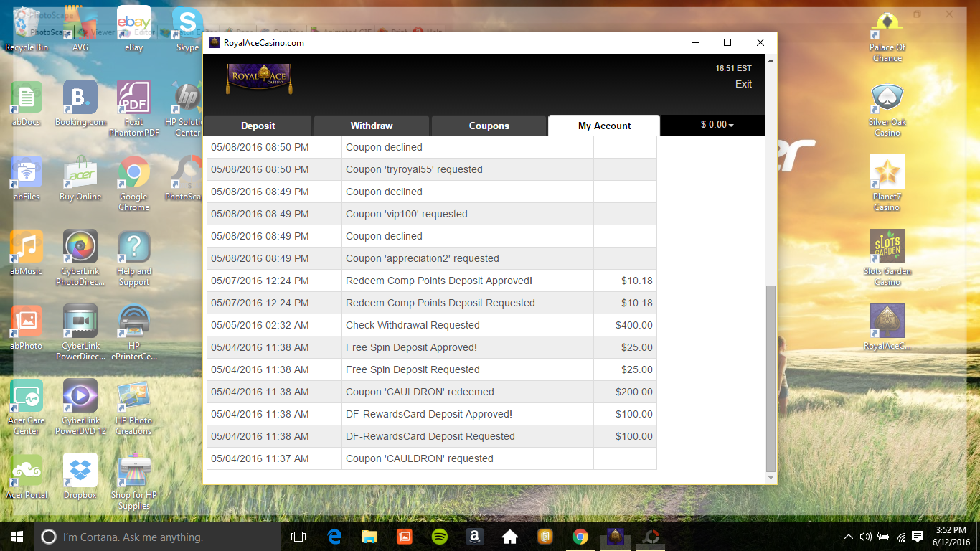Screen dimensions: 980x551
Task: Click the $200.00 amount cell
Action: point(625,392)
